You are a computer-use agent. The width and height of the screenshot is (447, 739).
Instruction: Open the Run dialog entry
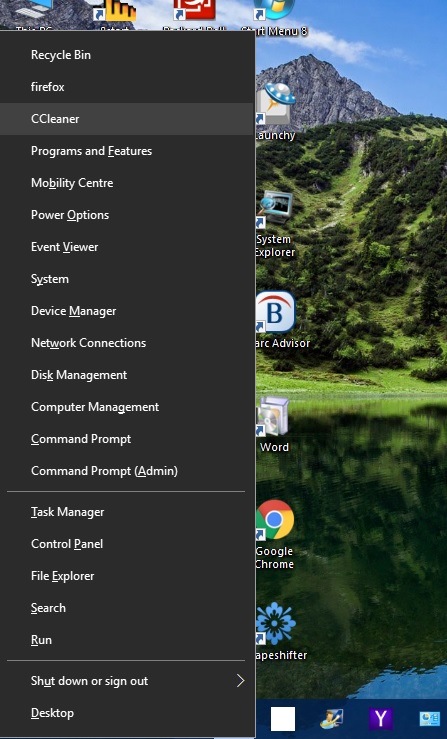pos(127,640)
